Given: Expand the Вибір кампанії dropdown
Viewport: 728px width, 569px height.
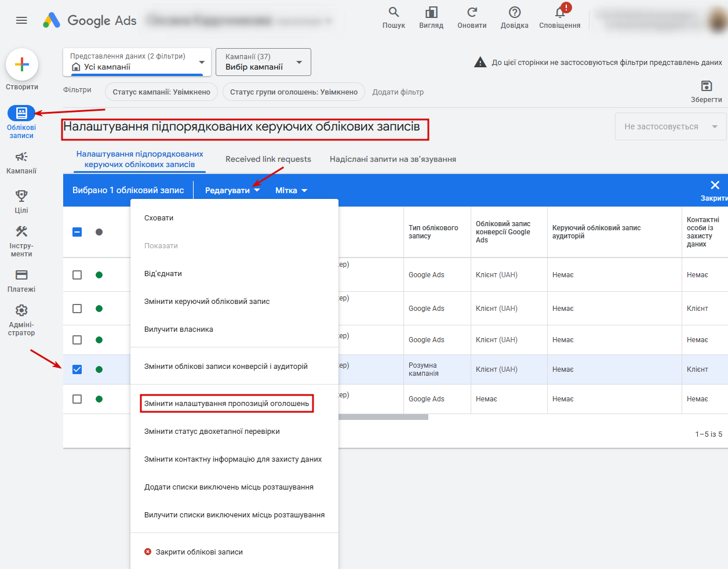Looking at the screenshot, I should pos(263,62).
